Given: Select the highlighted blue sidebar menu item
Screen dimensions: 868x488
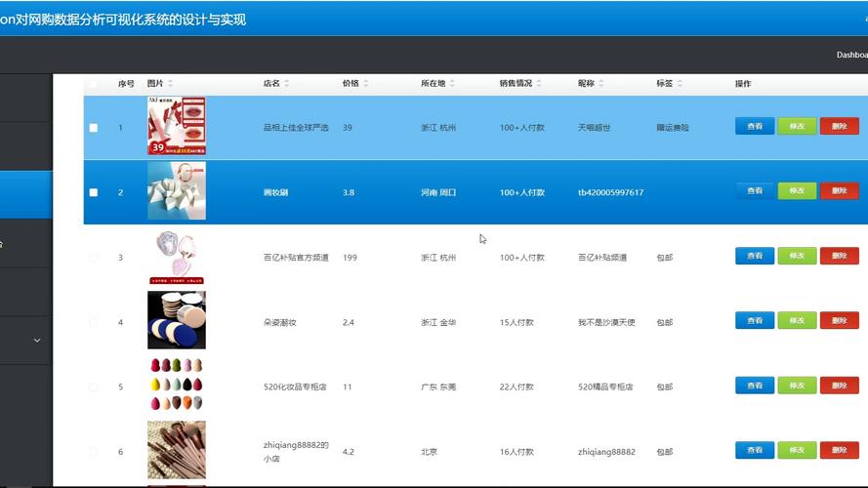Looking at the screenshot, I should pyautogui.click(x=26, y=194).
